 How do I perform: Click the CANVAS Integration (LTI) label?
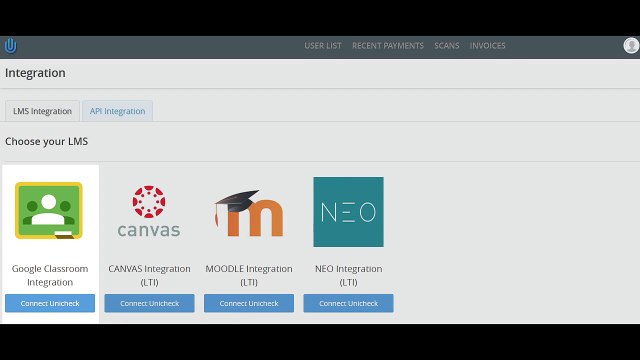149,276
